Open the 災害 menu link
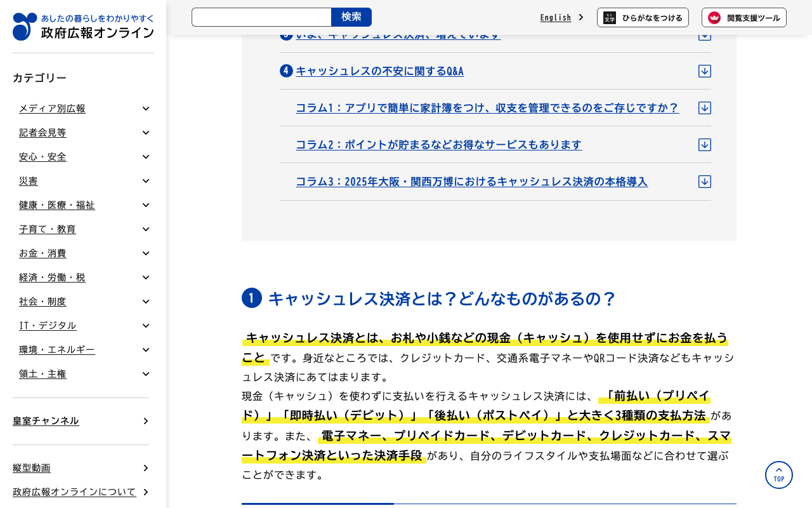 29,181
